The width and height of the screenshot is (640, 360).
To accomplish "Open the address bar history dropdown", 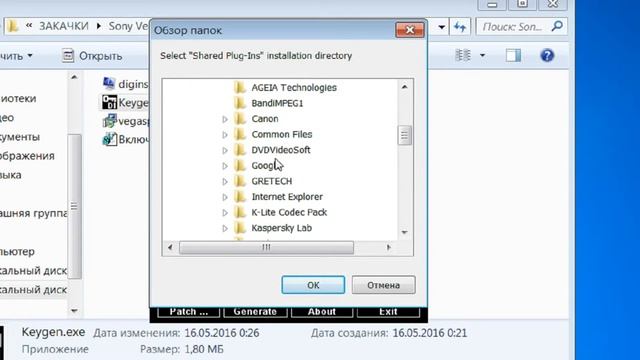I will click(442, 27).
